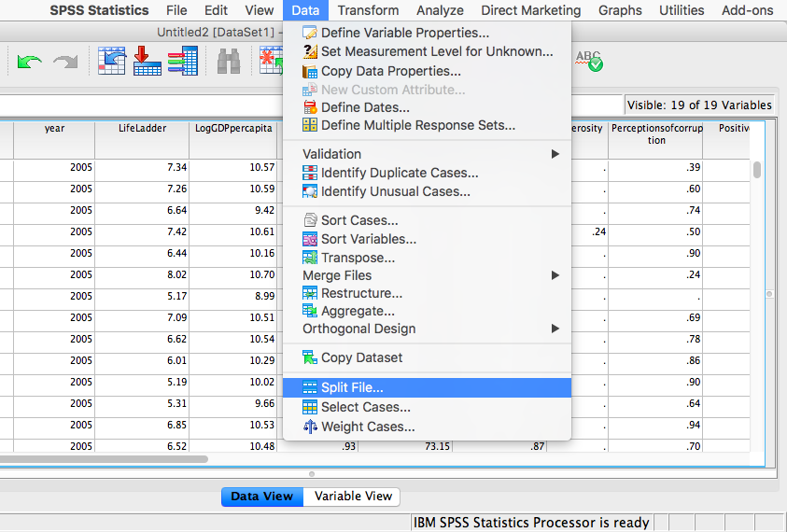
Task: Click the Define Multiple Response Sets icon
Action: click(310, 125)
